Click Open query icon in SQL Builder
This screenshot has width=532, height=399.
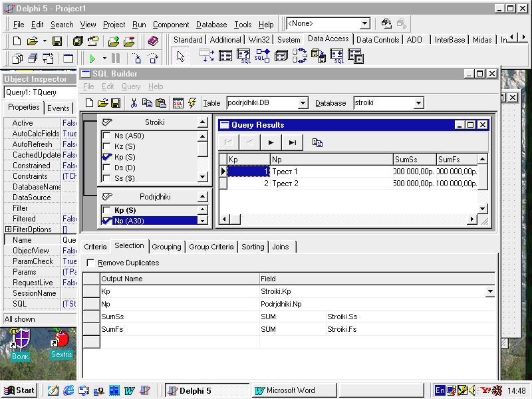(x=103, y=103)
